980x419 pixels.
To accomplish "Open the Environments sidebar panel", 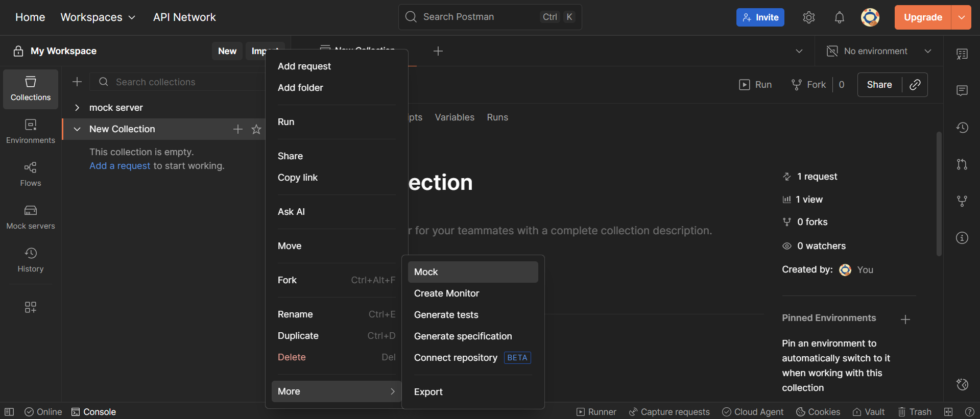I will click(x=31, y=132).
